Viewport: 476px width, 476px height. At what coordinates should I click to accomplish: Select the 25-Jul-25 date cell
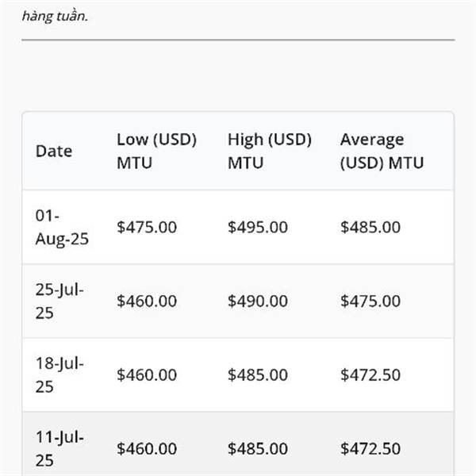point(59,301)
